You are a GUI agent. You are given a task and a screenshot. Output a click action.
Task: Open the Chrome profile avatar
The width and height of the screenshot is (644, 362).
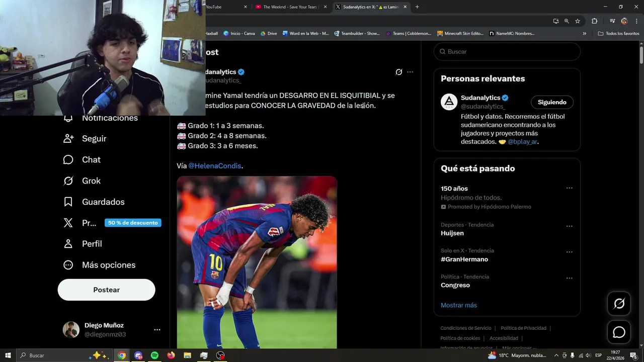(x=624, y=21)
